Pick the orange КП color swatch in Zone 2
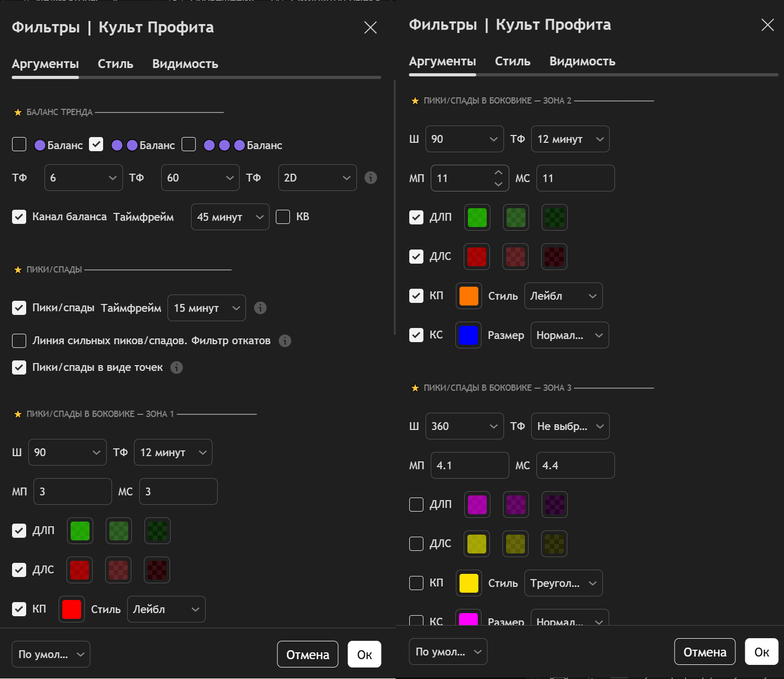Viewport: 784px width, 679px height. (468, 296)
